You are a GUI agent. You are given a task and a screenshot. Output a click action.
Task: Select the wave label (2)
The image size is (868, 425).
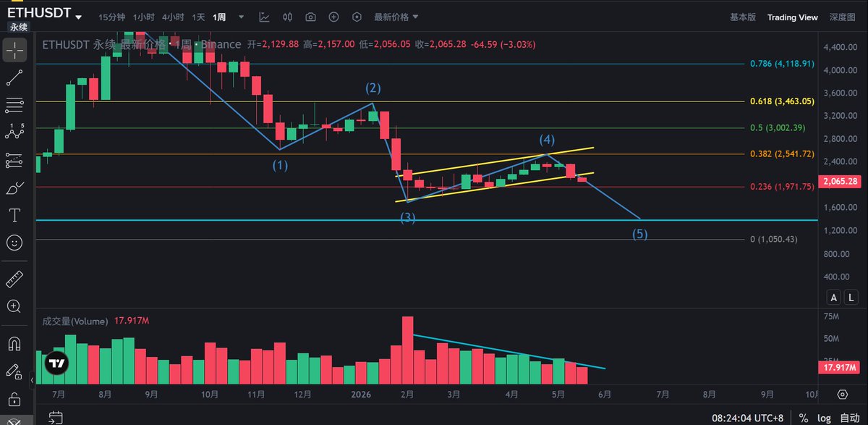click(373, 88)
